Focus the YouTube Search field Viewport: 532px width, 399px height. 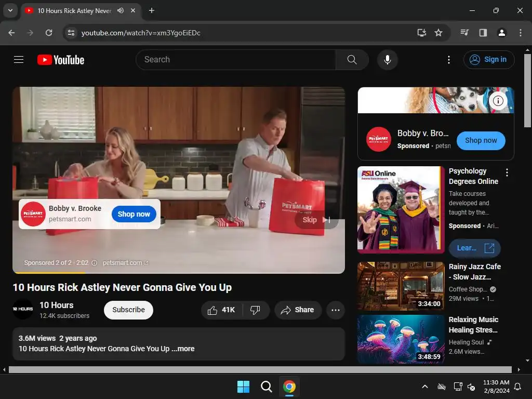tap(236, 60)
